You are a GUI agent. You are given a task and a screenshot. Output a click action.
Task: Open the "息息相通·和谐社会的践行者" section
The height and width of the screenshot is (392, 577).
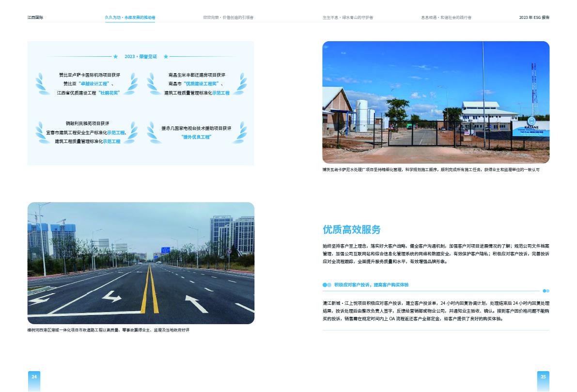(446, 17)
